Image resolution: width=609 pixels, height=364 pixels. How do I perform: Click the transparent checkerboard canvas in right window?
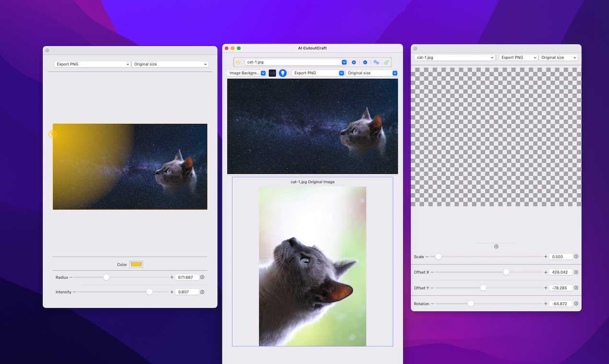click(x=496, y=136)
